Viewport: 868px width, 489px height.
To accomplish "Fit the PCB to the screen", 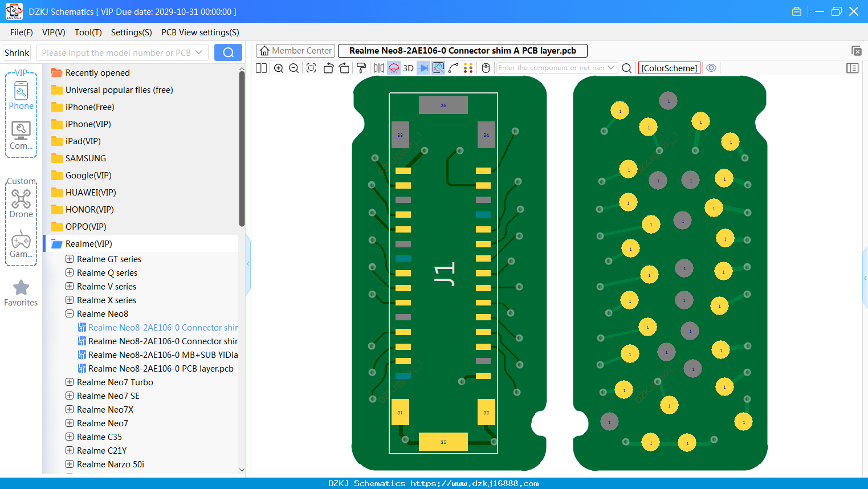I will pos(311,68).
